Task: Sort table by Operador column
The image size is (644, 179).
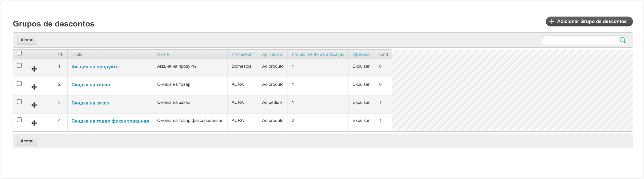Action: click(362, 54)
